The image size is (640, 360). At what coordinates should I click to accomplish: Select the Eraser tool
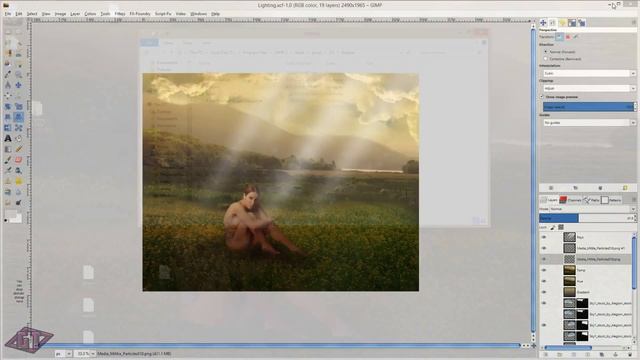[18, 160]
